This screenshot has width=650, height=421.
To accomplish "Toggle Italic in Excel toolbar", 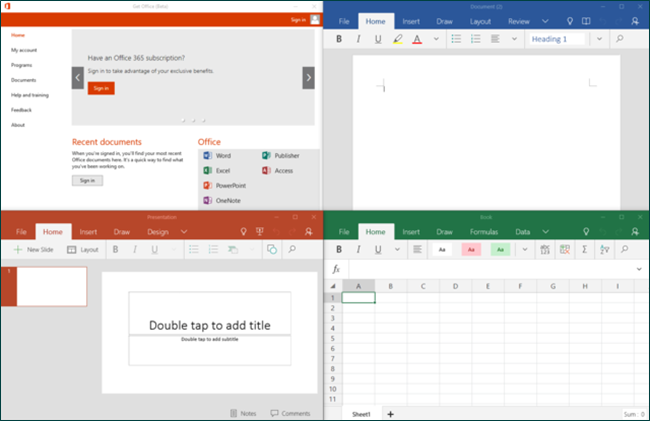I will (x=359, y=249).
